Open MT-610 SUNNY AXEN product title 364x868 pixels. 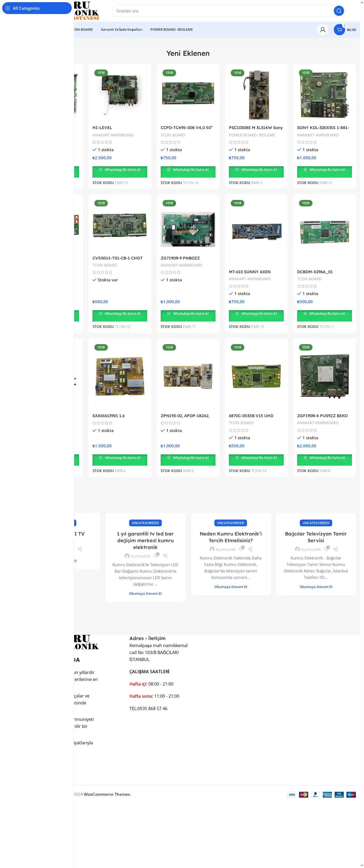(x=249, y=272)
